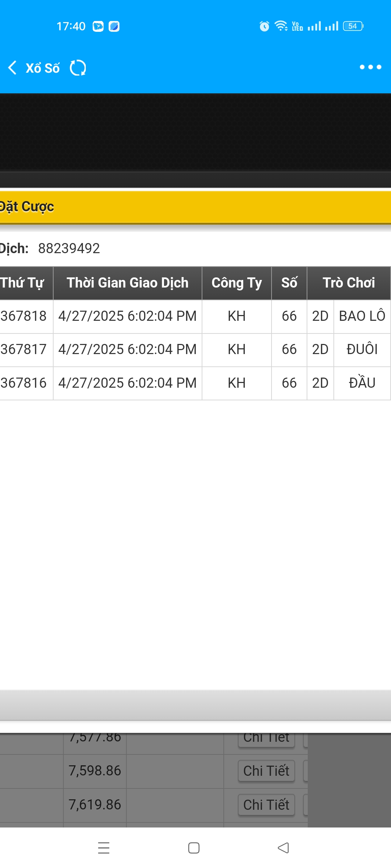Tap Android recent apps menu icon
Viewport: 391px width, 868px height.
(x=104, y=848)
